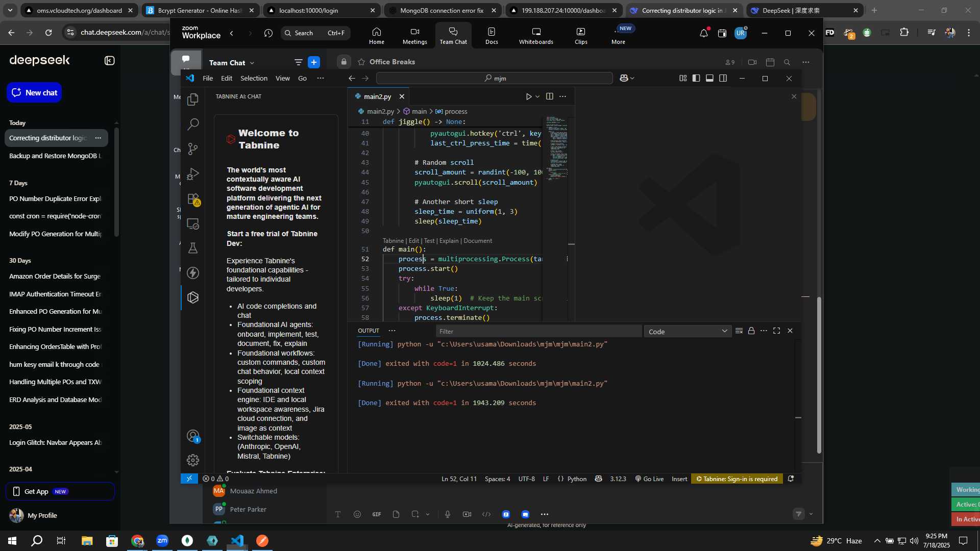Split the editor to the right
This screenshot has width=980, height=551.
coord(550,96)
